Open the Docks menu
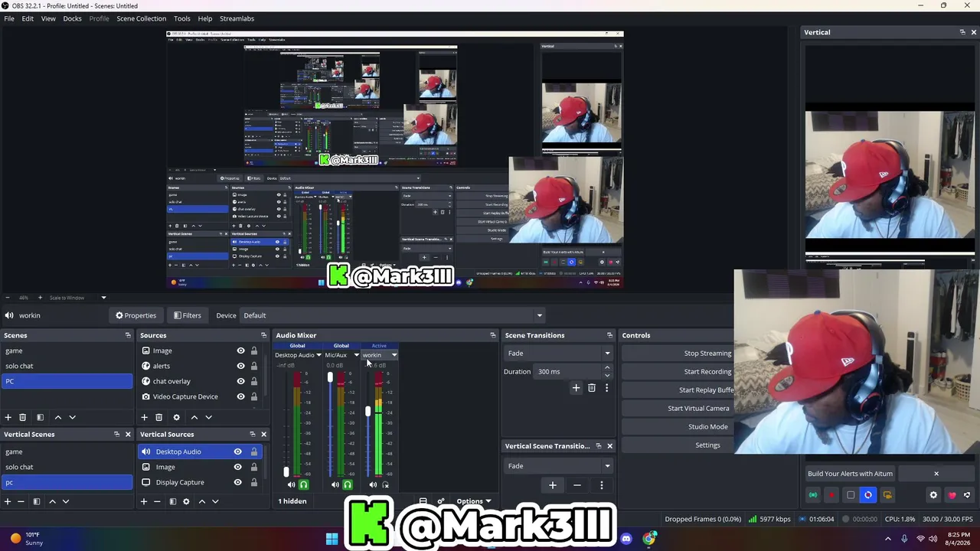 [x=72, y=18]
